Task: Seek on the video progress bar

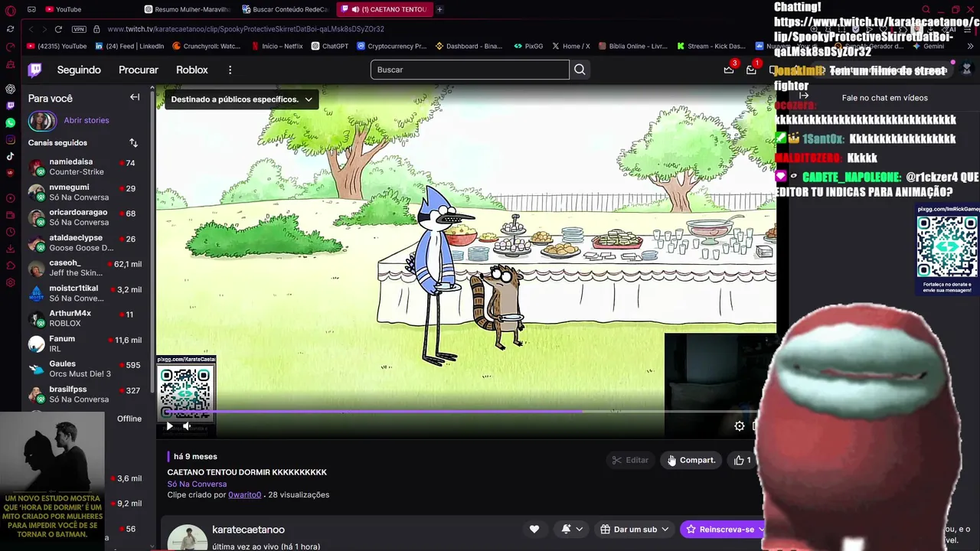Action: [467, 412]
